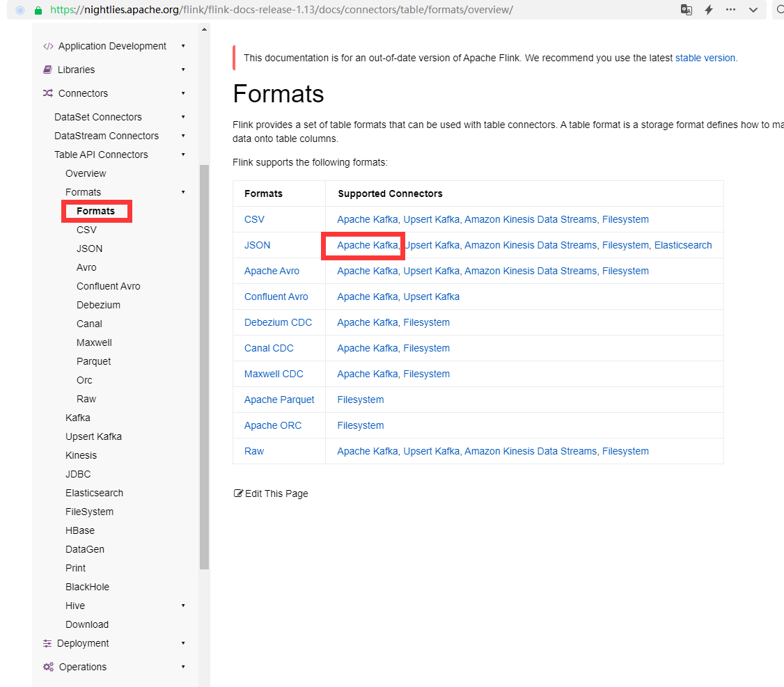Expand the DataStream Connectors arrow
Image resolution: width=784 pixels, height=687 pixels.
[x=183, y=136]
